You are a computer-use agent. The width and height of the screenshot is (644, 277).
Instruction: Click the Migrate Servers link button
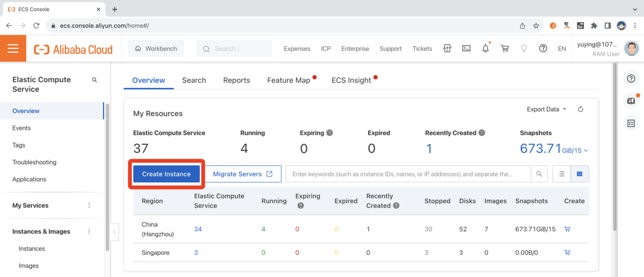tap(243, 174)
